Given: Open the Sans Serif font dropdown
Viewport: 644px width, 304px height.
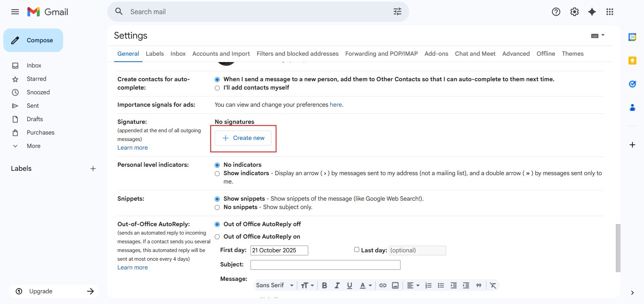Looking at the screenshot, I should pyautogui.click(x=274, y=286).
